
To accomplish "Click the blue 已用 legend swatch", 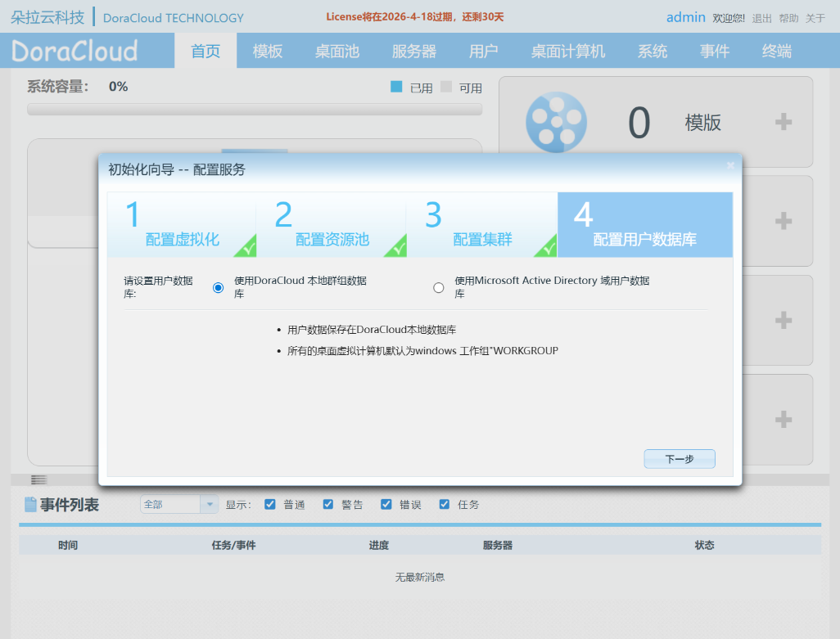I will click(x=396, y=86).
